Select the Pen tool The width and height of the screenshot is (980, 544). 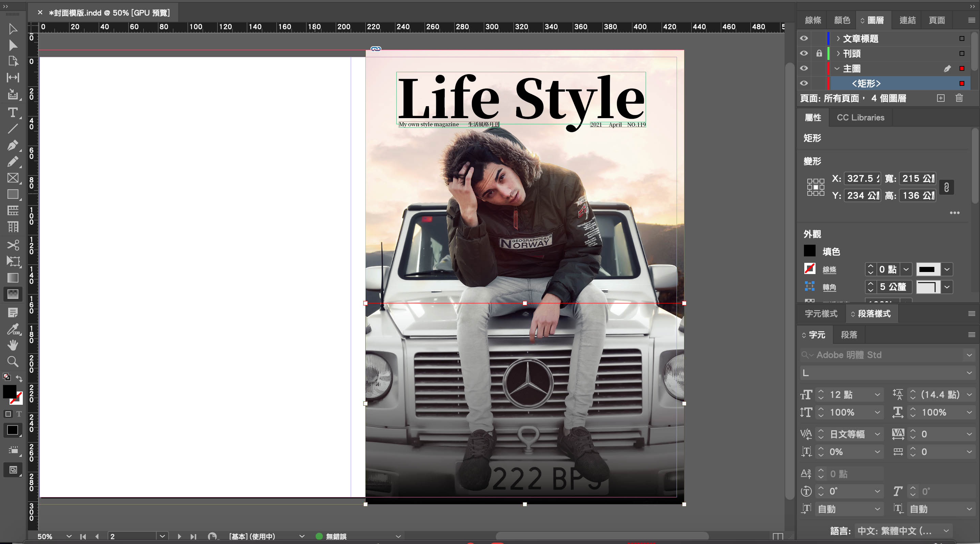tap(13, 145)
